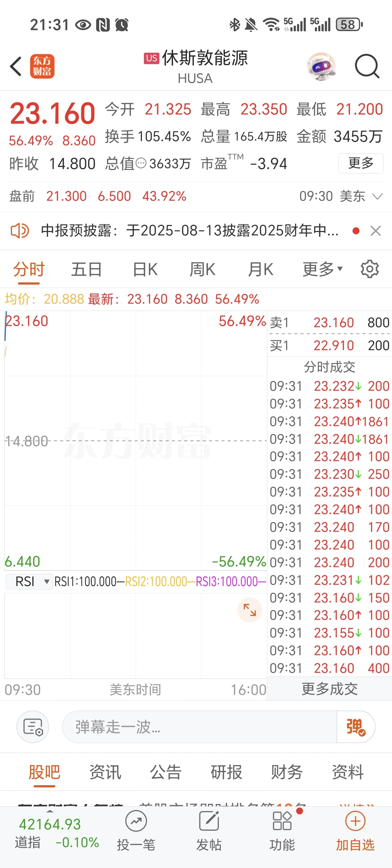Expand the 09:30 美东 pre-market chevron
Viewport: 392px width, 868px height.
(x=377, y=196)
